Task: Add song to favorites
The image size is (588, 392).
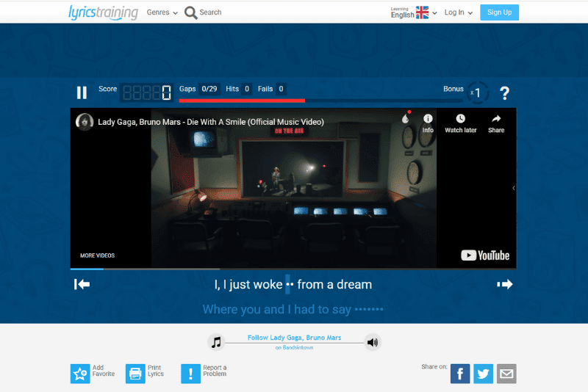Action: (93, 373)
